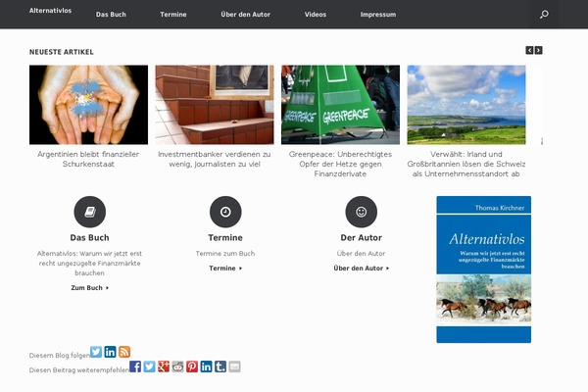Subscribe with the orange RSS icon
The width and height of the screenshot is (588, 392).
(124, 352)
